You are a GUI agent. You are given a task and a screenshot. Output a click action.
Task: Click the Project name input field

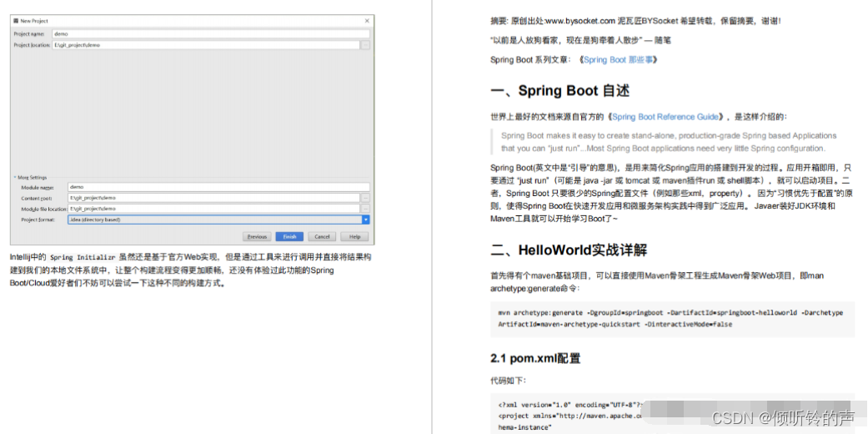coord(210,34)
